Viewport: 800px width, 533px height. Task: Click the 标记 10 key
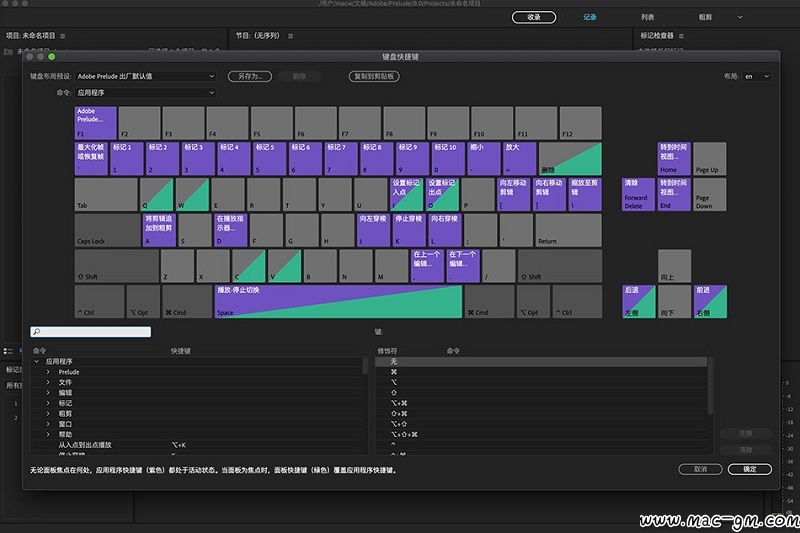447,159
